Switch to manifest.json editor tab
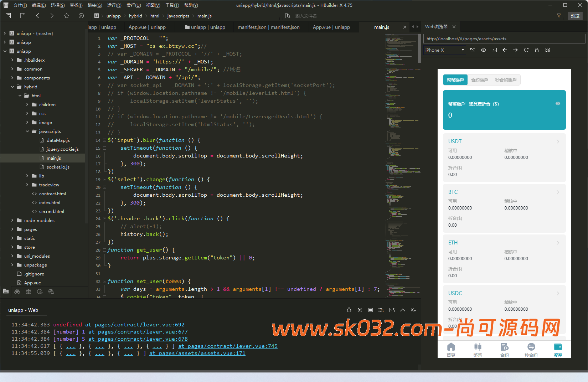 point(268,27)
